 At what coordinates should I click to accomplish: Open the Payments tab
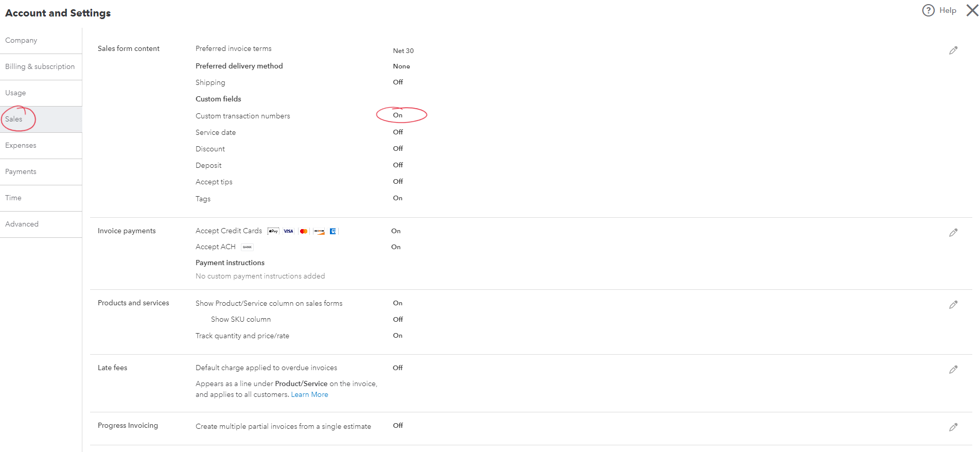click(x=41, y=172)
